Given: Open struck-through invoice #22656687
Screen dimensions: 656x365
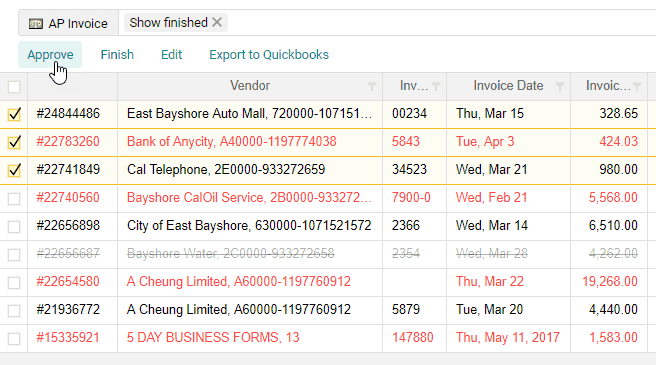Looking at the screenshot, I should pos(68,254).
